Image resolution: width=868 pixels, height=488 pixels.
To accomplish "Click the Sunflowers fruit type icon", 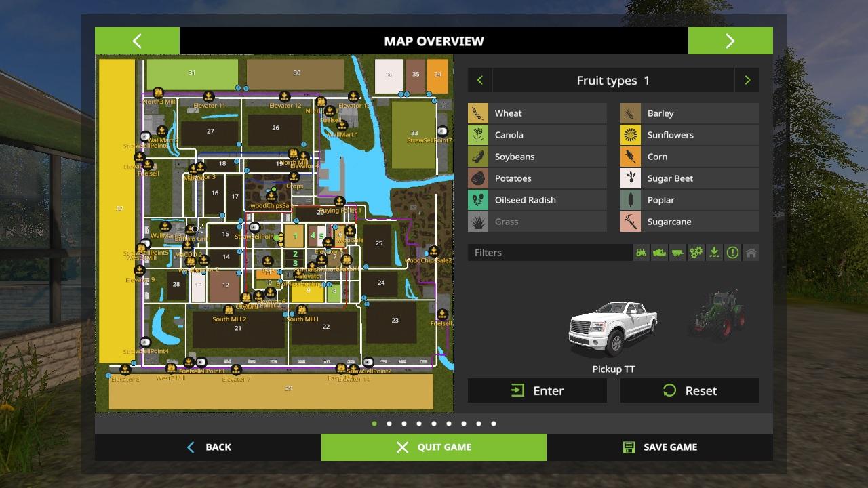I will pos(631,135).
